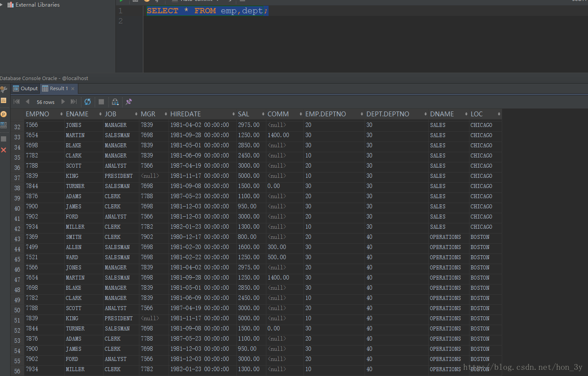The width and height of the screenshot is (588, 376).
Task: Go to the previous page of results
Action: click(x=27, y=102)
